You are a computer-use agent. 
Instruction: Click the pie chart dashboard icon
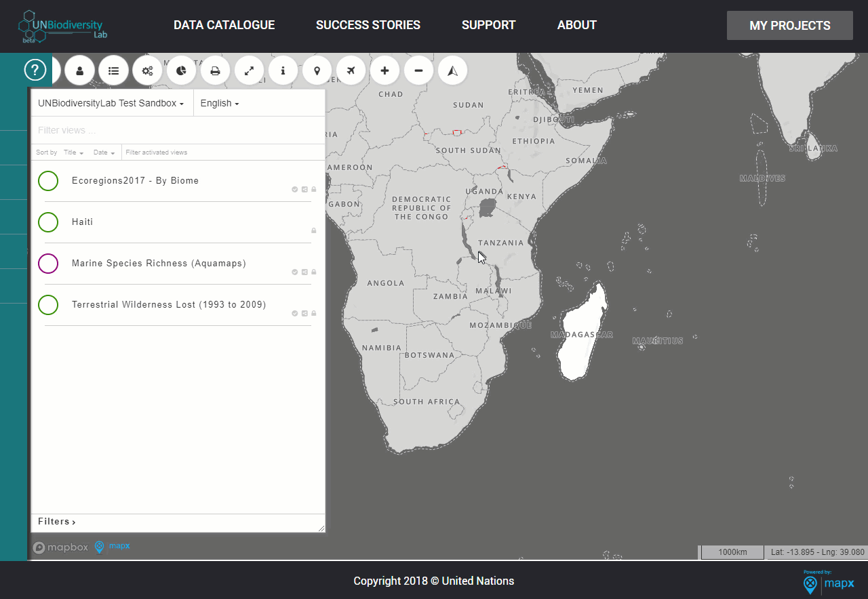click(x=181, y=70)
